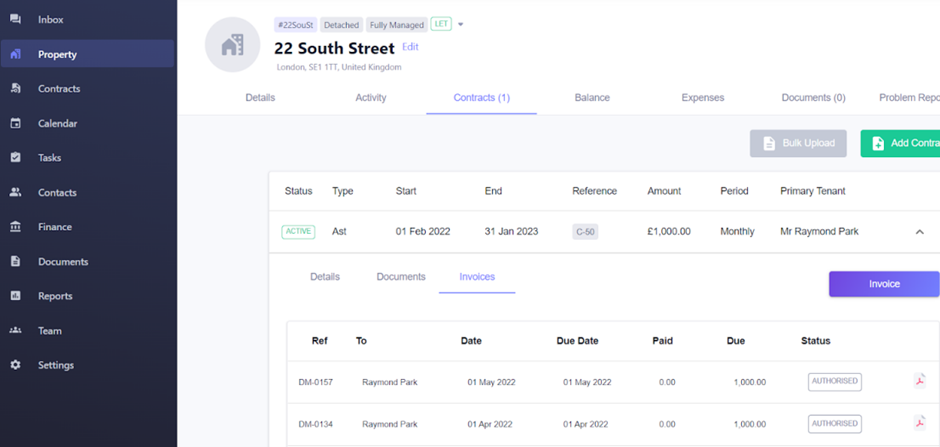Open the Reports sidebar item
Image resolution: width=940 pixels, height=447 pixels.
pyautogui.click(x=55, y=296)
